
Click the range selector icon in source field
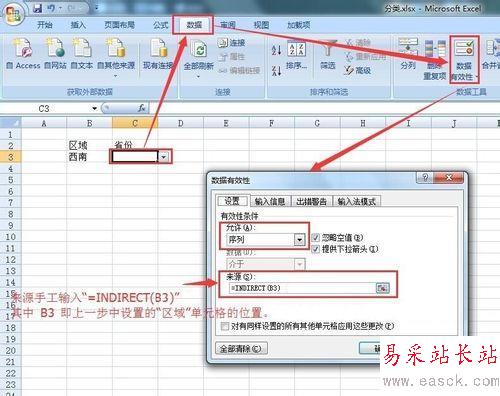(382, 288)
